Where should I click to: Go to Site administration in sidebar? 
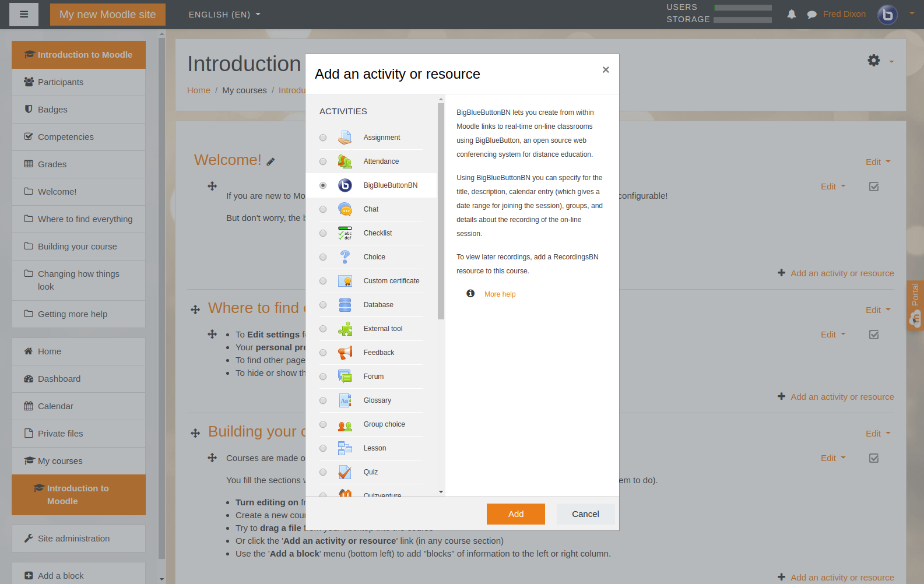pos(73,539)
